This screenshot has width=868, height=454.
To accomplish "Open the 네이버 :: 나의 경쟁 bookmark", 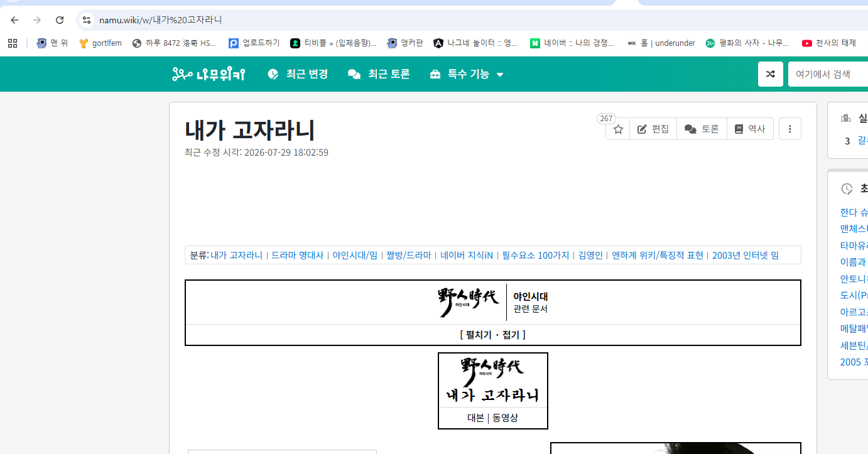I will 572,43.
